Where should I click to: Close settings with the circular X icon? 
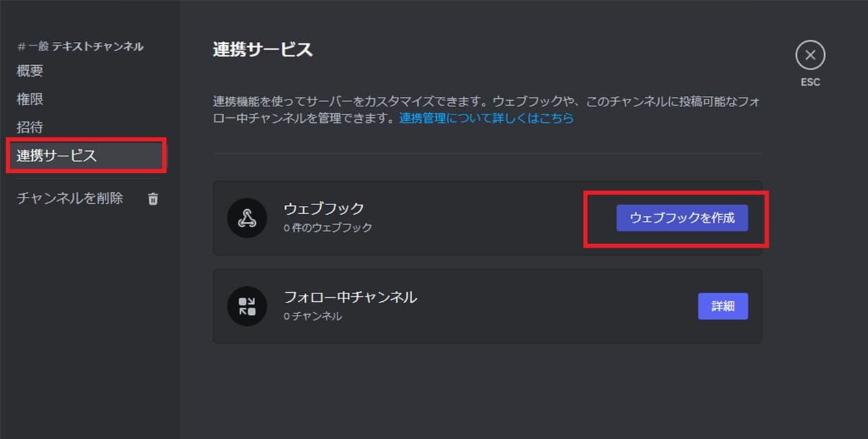810,56
